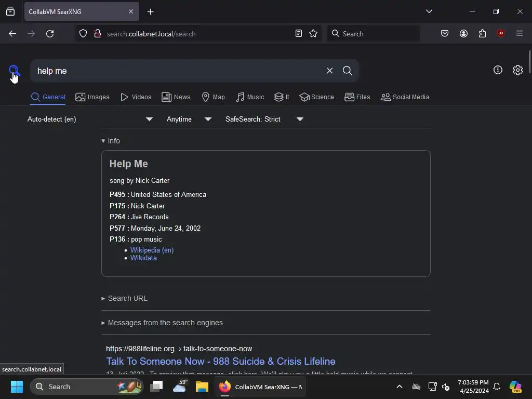
Task: Click the 'P264 : Jive Records' row
Action: 139,217
